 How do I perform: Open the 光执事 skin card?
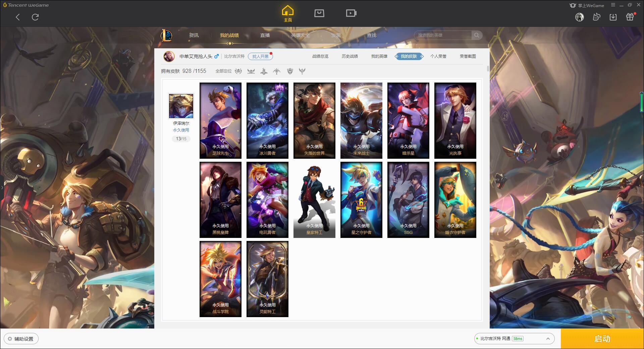(455, 120)
